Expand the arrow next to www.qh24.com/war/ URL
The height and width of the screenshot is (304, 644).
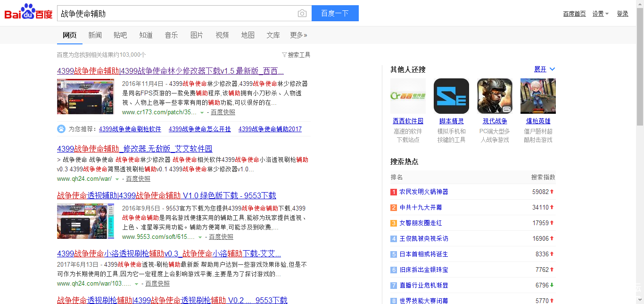coord(117,179)
